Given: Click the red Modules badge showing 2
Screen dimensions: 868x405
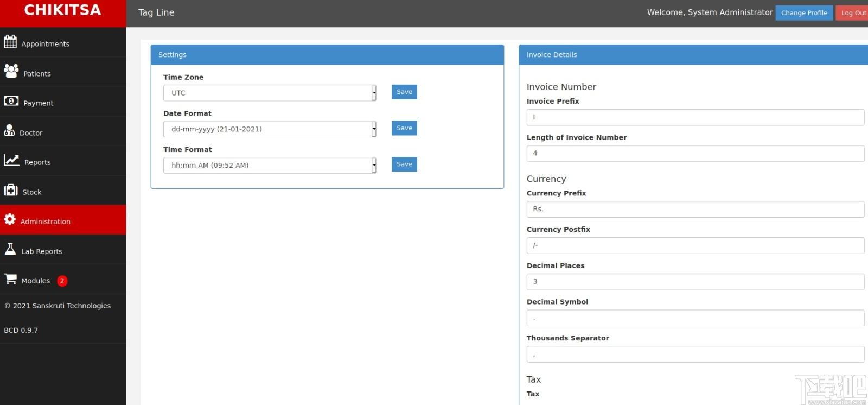Looking at the screenshot, I should pos(62,281).
